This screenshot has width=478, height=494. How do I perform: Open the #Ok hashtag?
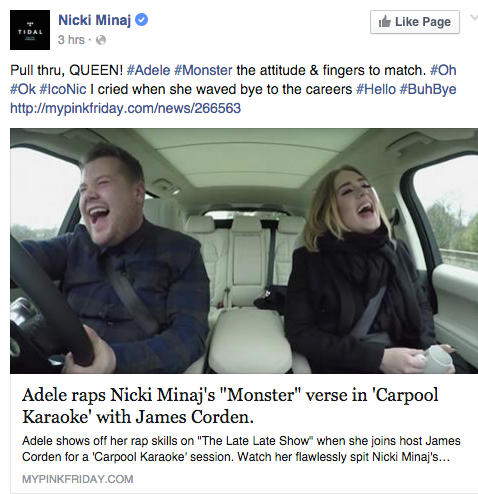coord(23,89)
